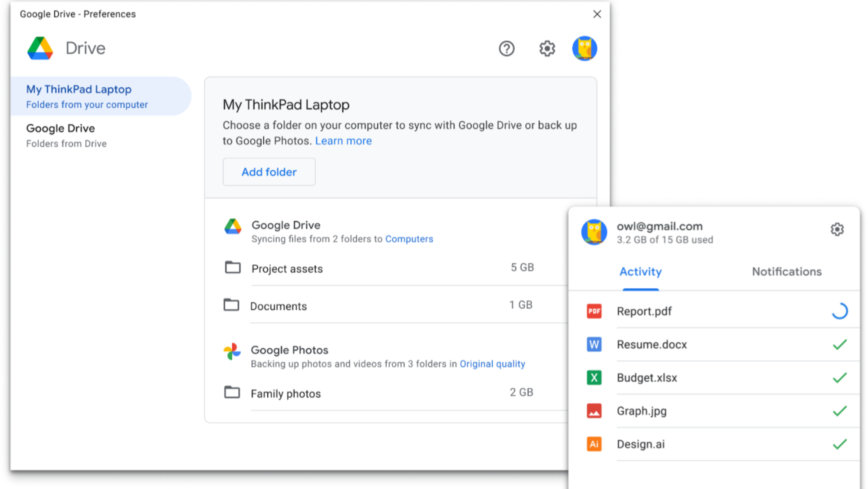Click the Excel icon for Budget.xlsx
Image resolution: width=868 pixels, height=489 pixels.
coord(594,378)
